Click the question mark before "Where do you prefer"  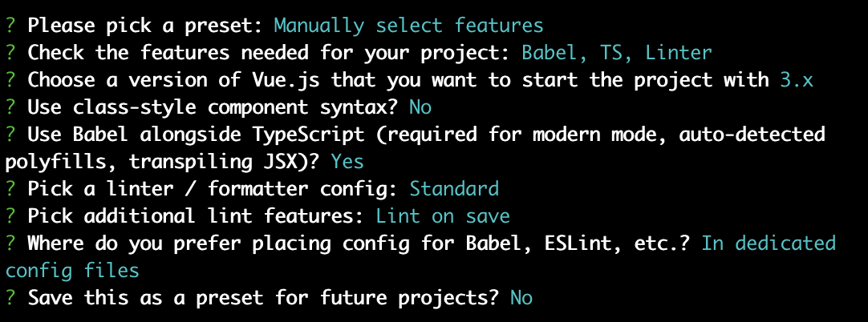[x=10, y=244]
